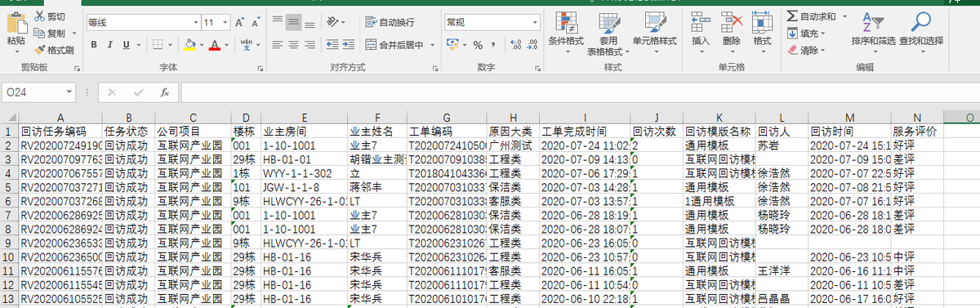This screenshot has width=980, height=308.
Task: Insert function with fx button
Action: tap(164, 93)
